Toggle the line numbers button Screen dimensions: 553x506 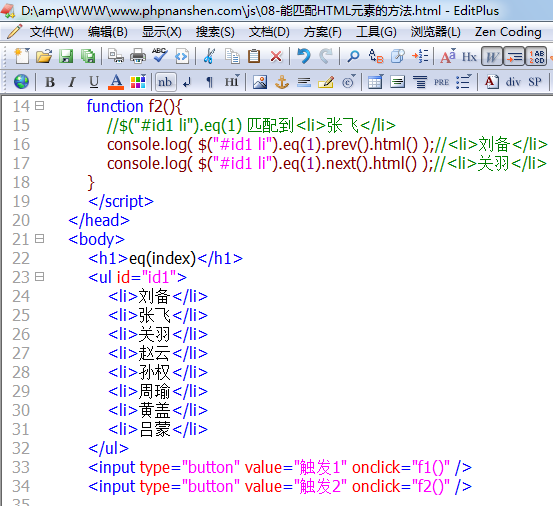[536, 56]
